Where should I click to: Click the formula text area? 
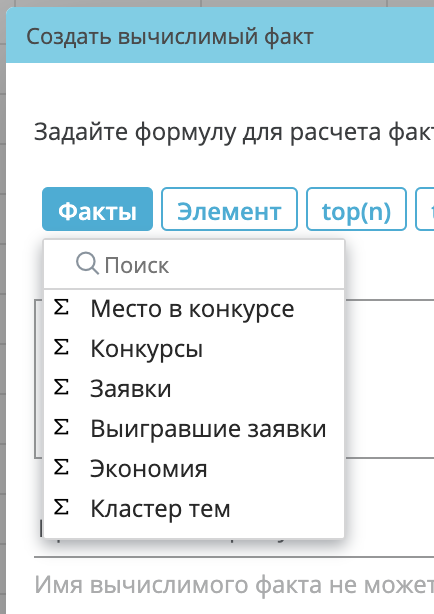(389, 378)
